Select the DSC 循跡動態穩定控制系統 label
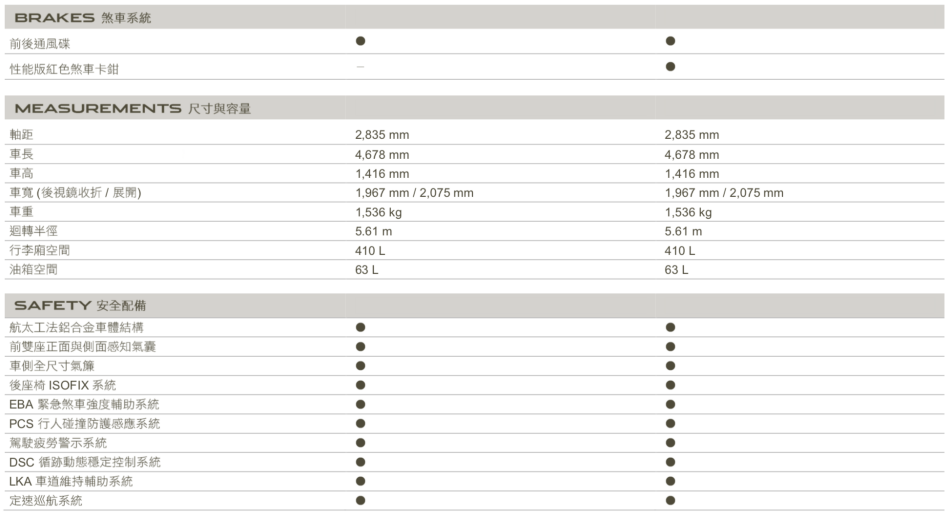Viewport: 950px width, 515px height. coord(84,462)
